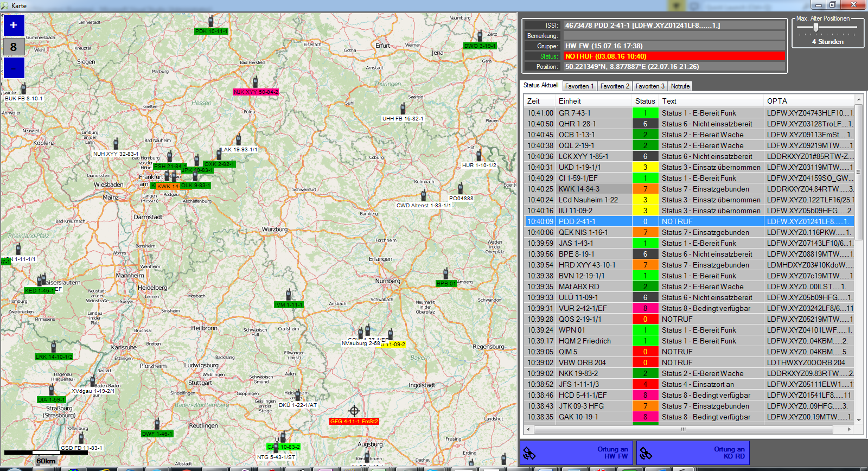Switch to the Favoriten 1 tab
The width and height of the screenshot is (868, 471).
tap(579, 86)
